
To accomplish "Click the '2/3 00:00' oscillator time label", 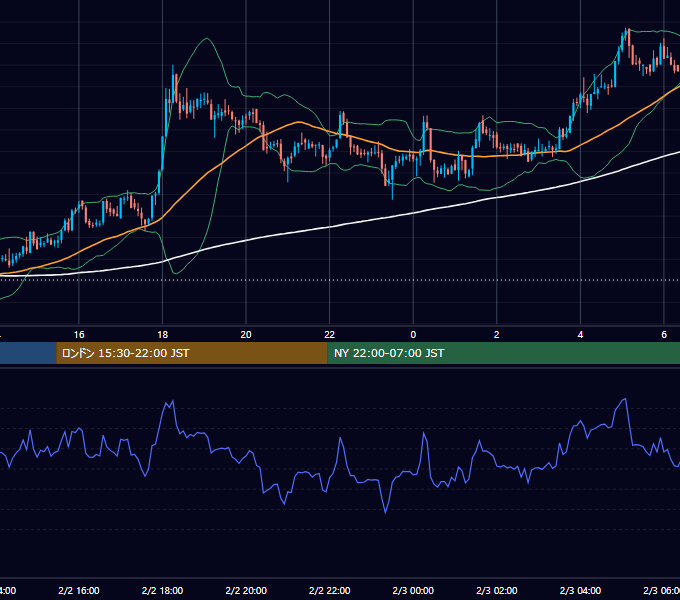I will pos(413,590).
